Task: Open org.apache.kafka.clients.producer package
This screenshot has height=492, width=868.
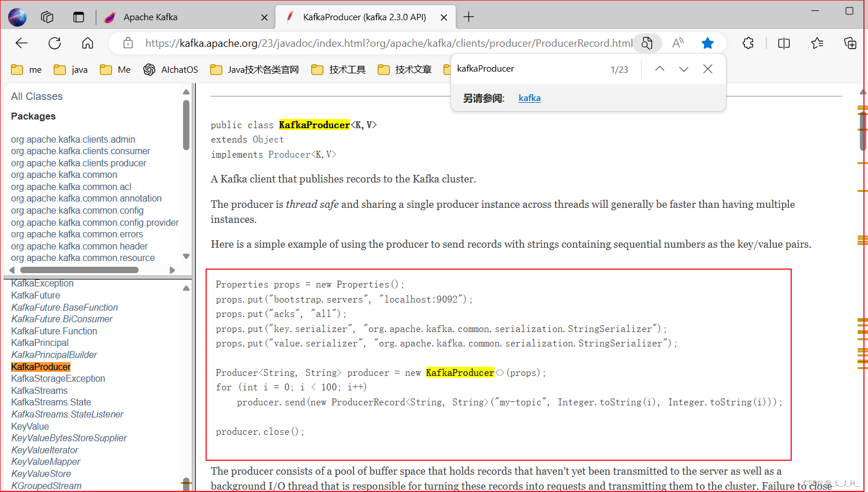Action: click(79, 163)
